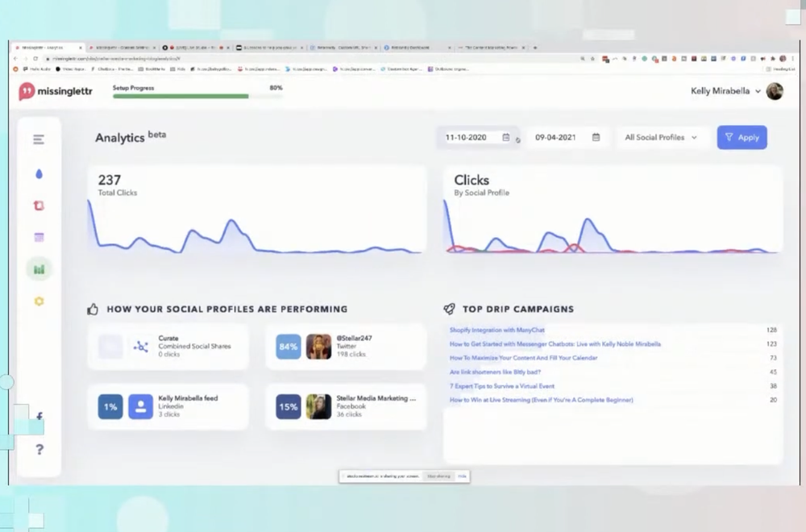Open the yellow settings gear sidebar icon

point(39,301)
